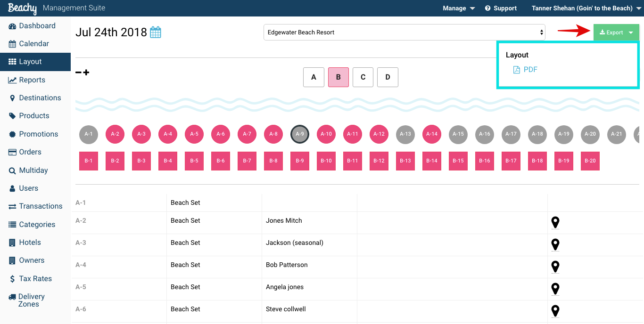The width and height of the screenshot is (644, 324).
Task: Select gray beach spot A-9
Action: [300, 134]
